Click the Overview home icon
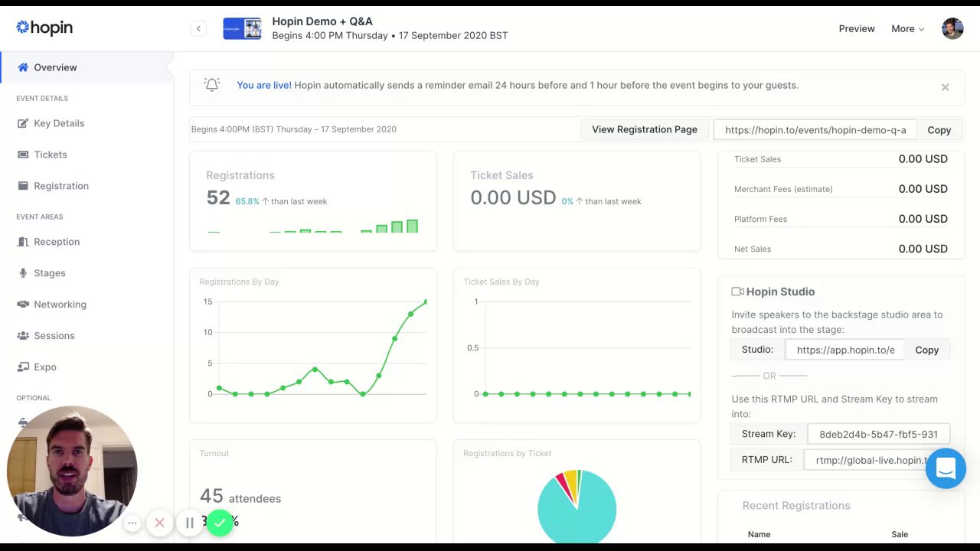Viewport: 980px width, 551px height. 23,67
